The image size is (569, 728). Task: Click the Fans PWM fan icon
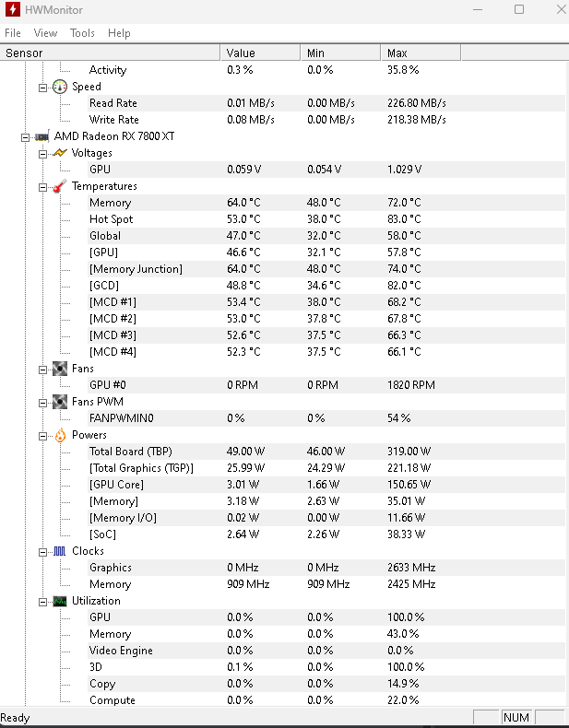[x=59, y=402]
